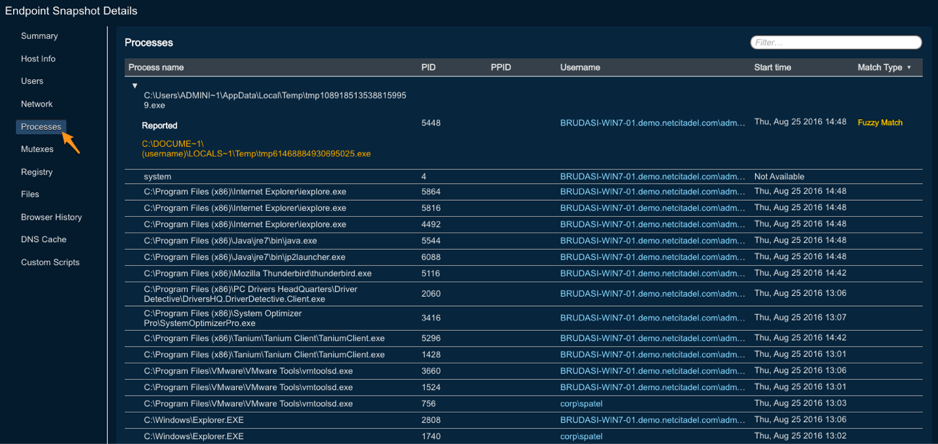
Task: Click PID value 2060
Action: pos(431,294)
